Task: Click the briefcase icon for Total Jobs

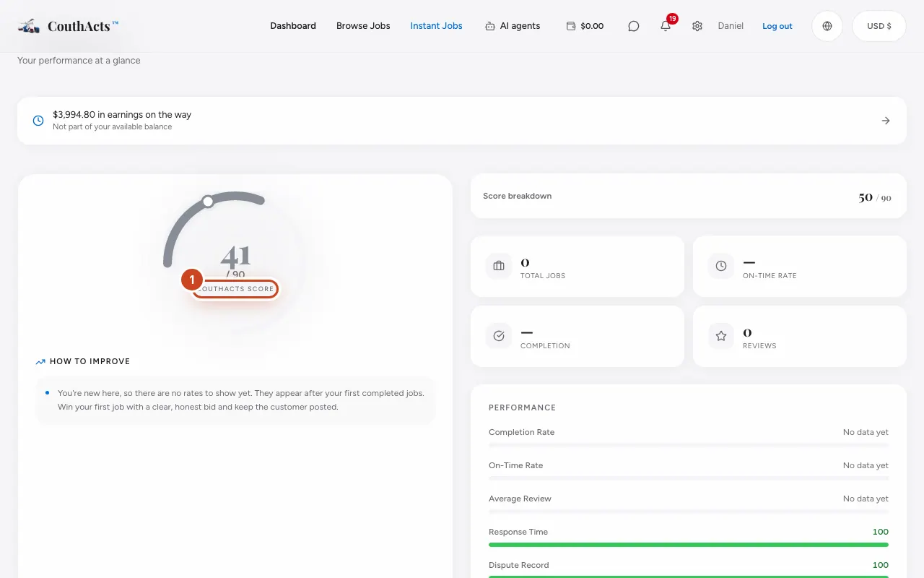Action: 499,266
